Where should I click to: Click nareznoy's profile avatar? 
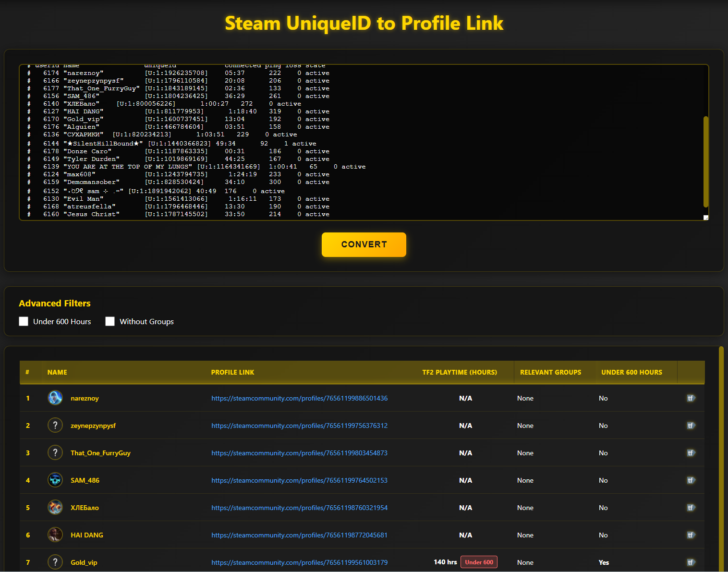(x=55, y=398)
